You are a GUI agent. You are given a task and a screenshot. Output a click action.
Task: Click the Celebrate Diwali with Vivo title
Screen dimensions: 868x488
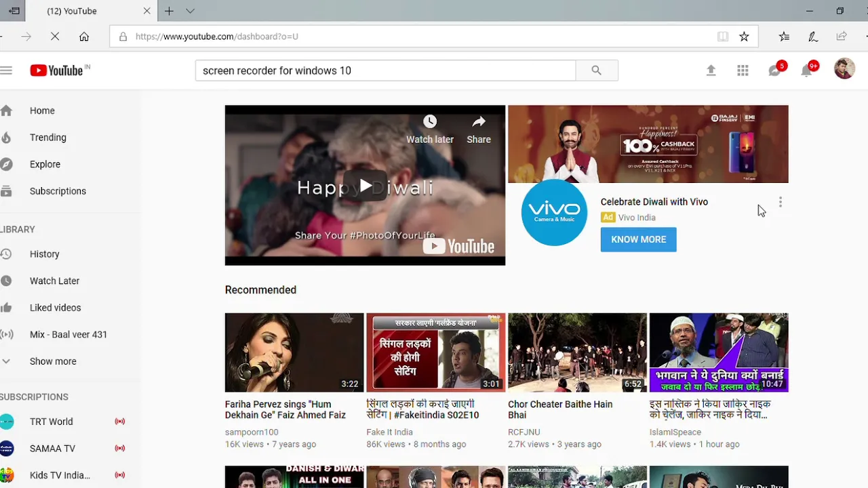654,202
